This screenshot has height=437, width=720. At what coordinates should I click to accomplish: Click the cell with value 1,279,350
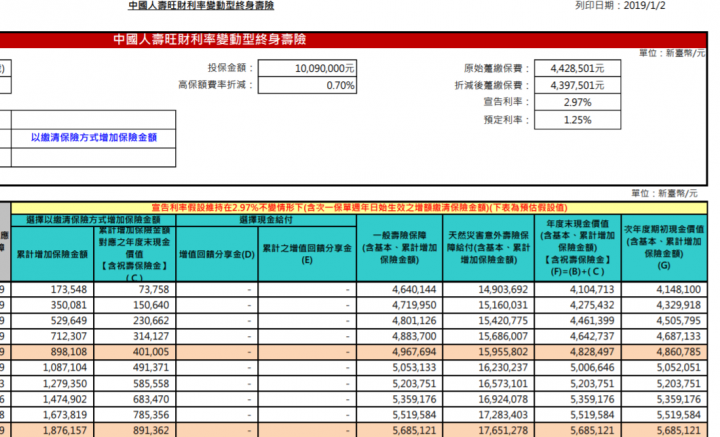[x=52, y=384]
